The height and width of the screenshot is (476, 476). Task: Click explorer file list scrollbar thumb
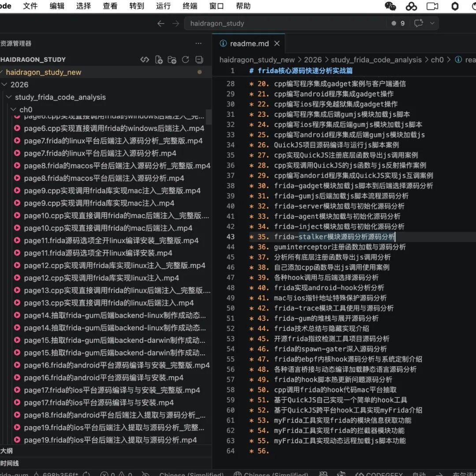tap(208, 117)
